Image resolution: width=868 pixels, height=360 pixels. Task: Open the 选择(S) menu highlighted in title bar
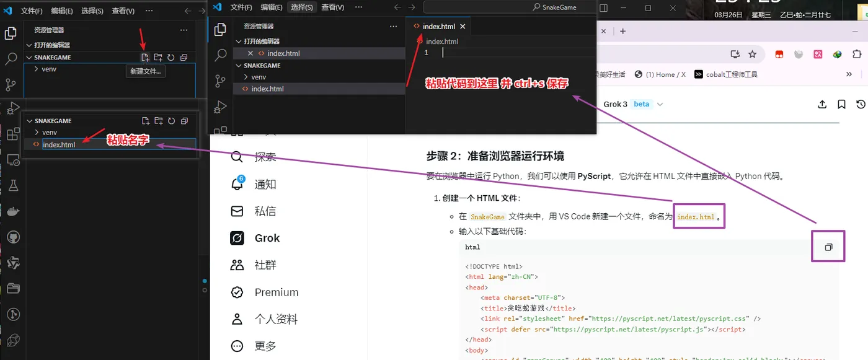tap(302, 7)
